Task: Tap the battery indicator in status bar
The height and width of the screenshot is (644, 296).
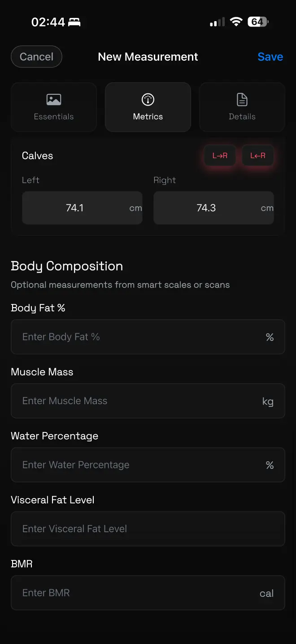Action: click(x=259, y=22)
